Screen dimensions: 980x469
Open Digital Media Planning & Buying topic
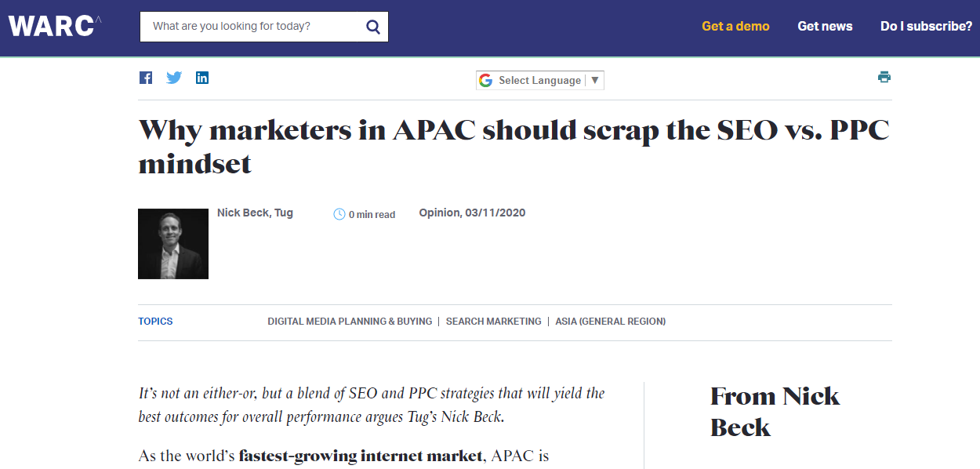350,322
